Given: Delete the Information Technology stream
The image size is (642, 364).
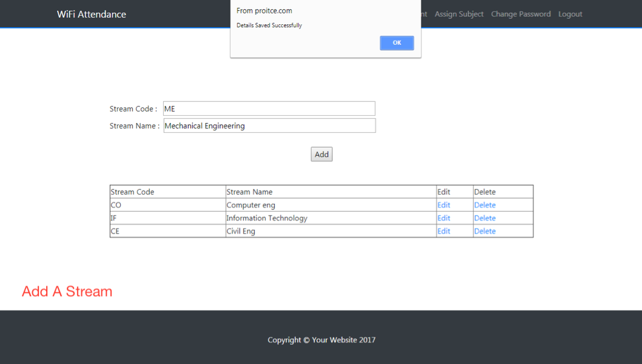Looking at the screenshot, I should point(484,218).
